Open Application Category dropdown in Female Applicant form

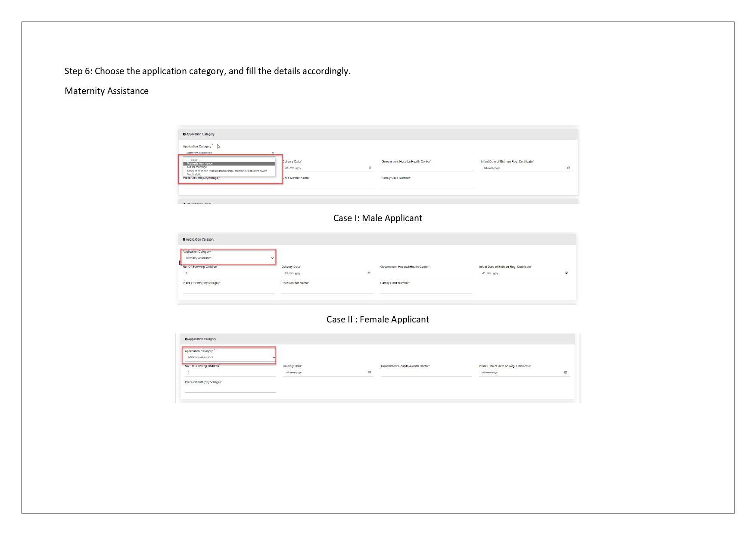tap(230, 357)
